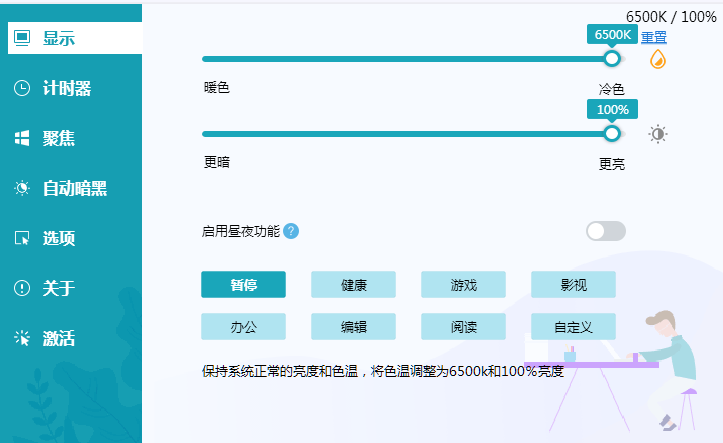Click the clock icon beside 计时器

pos(21,89)
